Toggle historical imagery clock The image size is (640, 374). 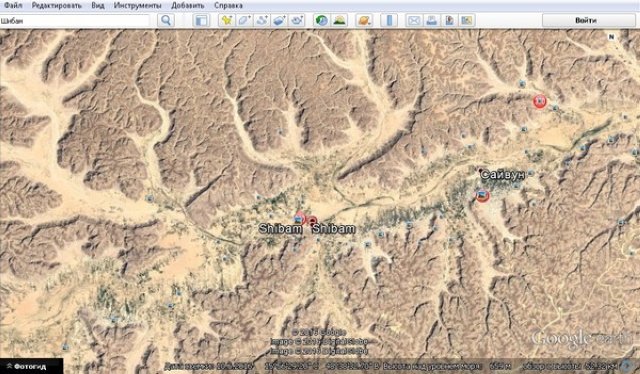pos(322,20)
